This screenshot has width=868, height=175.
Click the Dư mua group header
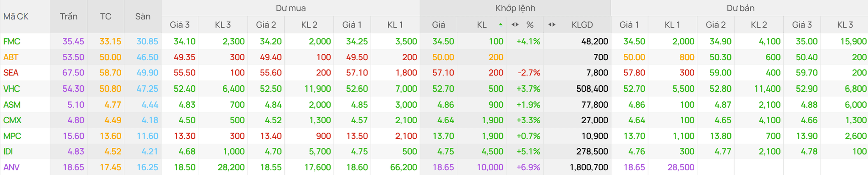tap(291, 8)
